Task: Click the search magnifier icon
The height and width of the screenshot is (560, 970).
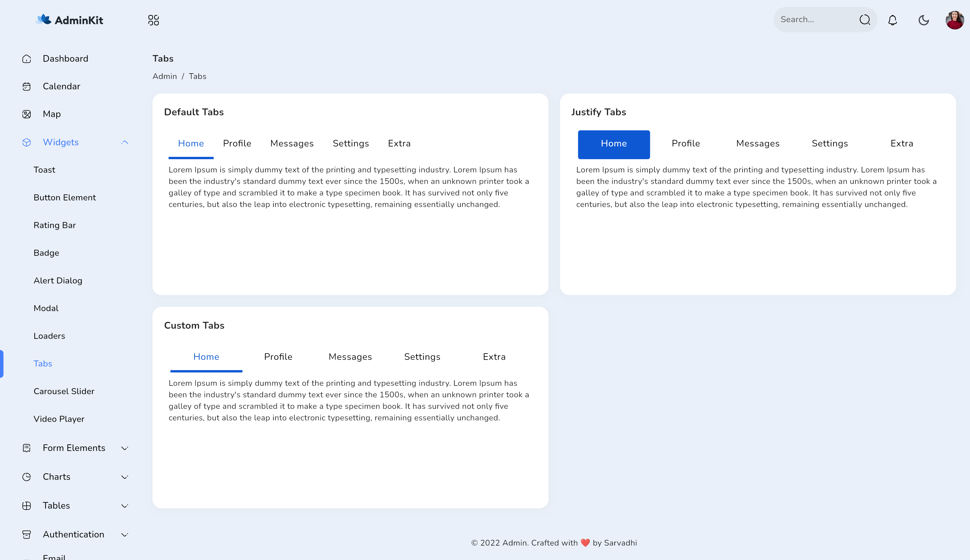Action: click(x=864, y=20)
